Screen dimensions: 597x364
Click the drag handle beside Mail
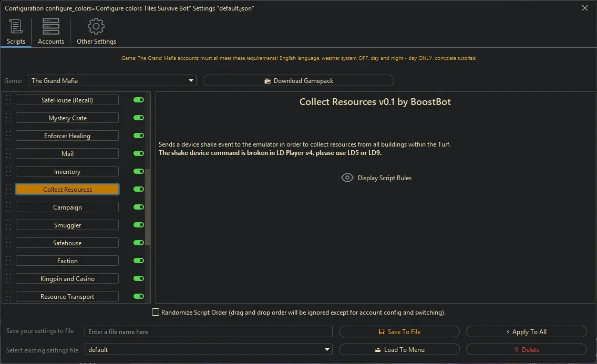click(8, 154)
